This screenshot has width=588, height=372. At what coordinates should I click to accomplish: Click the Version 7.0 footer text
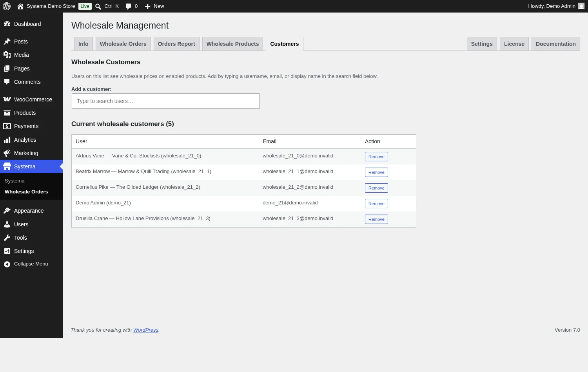click(x=567, y=330)
